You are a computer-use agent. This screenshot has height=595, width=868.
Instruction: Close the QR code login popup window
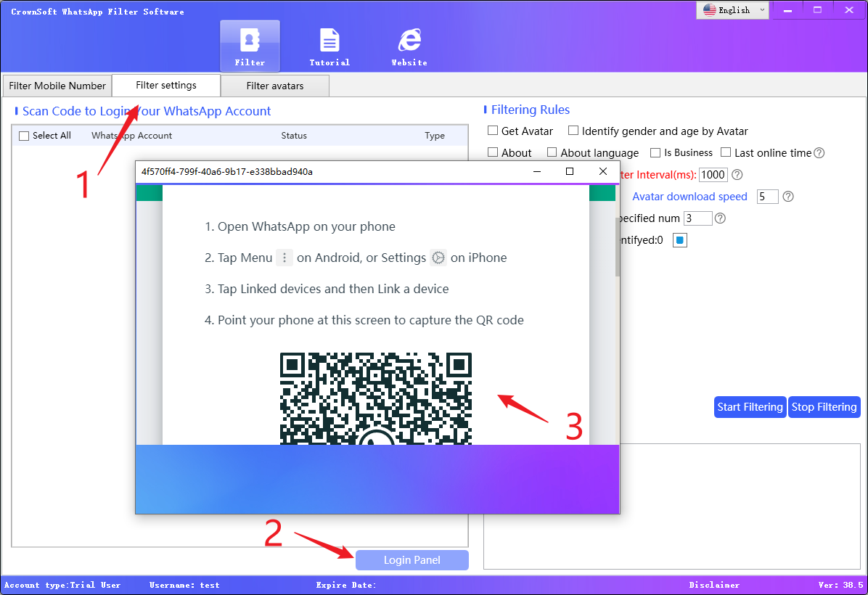point(603,171)
